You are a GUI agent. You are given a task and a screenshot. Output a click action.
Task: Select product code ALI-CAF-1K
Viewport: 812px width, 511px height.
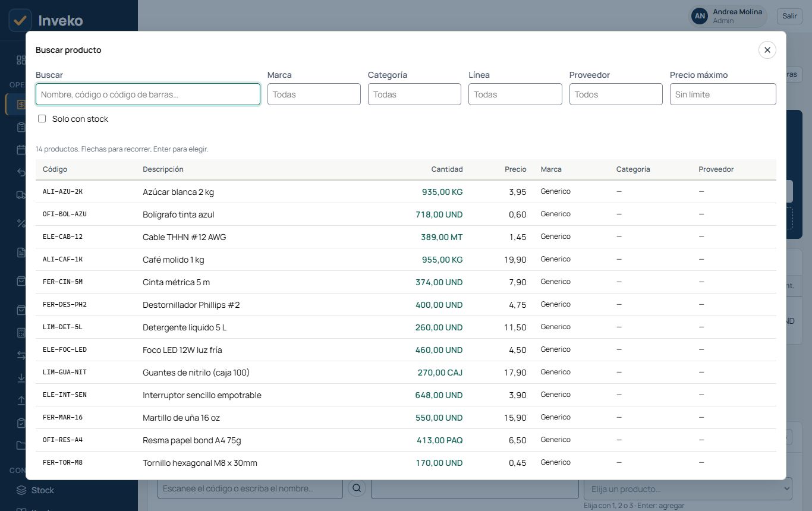(62, 259)
